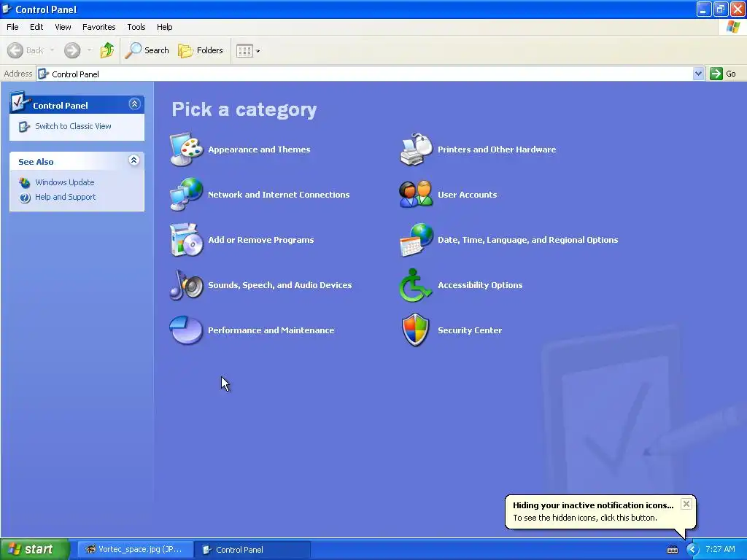Click the Accessibility Options label
Image resolution: width=747 pixels, height=560 pixels.
(480, 285)
